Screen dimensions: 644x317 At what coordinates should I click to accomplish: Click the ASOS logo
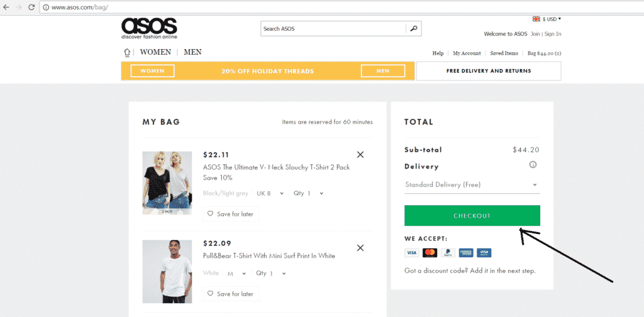[x=149, y=28]
